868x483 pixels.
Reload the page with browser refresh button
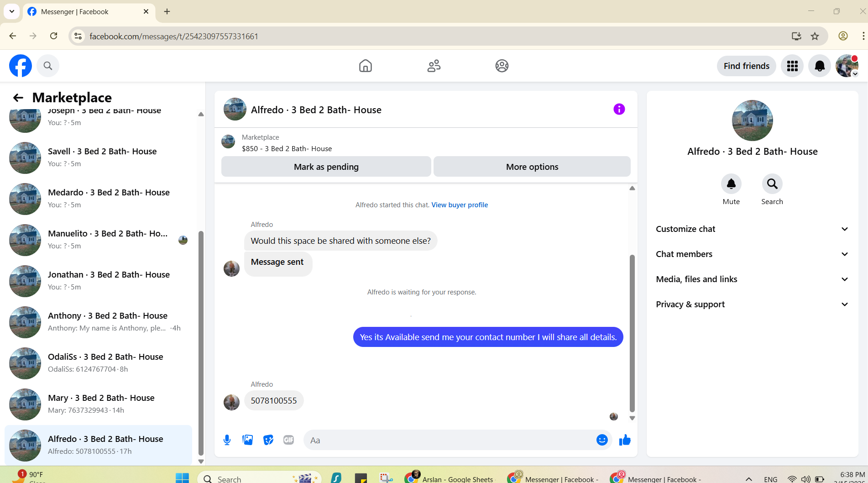tap(53, 36)
